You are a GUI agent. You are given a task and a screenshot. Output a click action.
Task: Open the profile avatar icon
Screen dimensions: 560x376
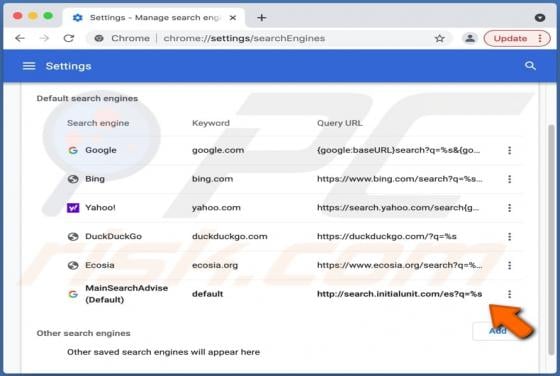point(470,38)
